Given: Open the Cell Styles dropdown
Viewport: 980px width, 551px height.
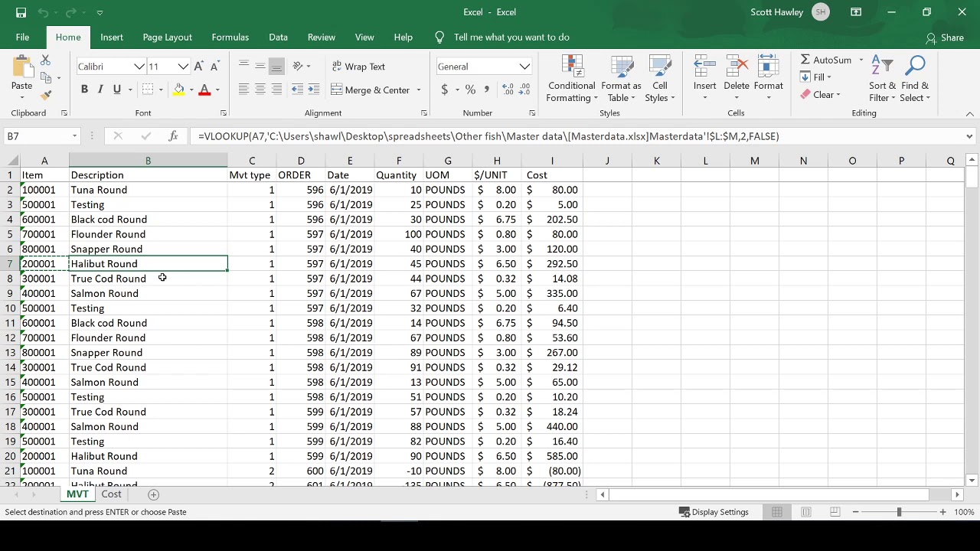Looking at the screenshot, I should click(659, 77).
